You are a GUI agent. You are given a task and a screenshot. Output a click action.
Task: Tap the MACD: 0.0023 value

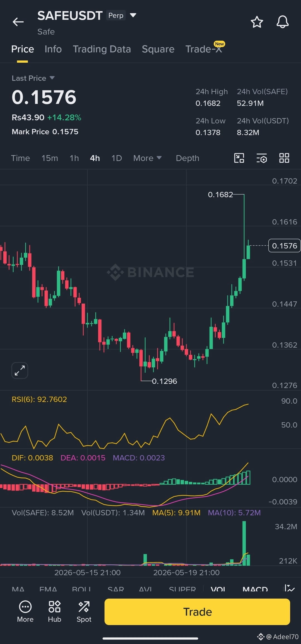pos(139,458)
